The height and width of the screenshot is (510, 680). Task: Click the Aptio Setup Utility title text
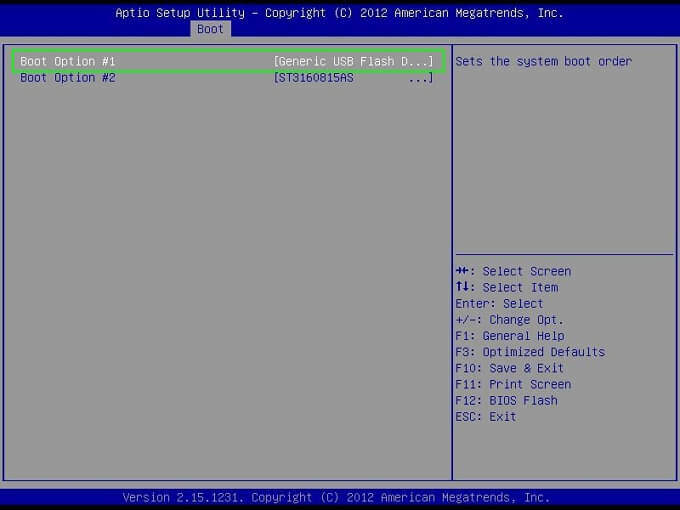tap(339, 13)
